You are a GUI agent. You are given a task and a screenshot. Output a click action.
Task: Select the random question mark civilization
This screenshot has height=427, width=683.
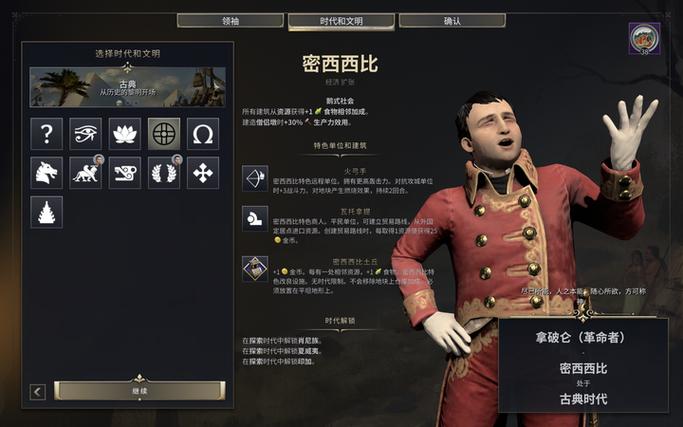pyautogui.click(x=47, y=134)
